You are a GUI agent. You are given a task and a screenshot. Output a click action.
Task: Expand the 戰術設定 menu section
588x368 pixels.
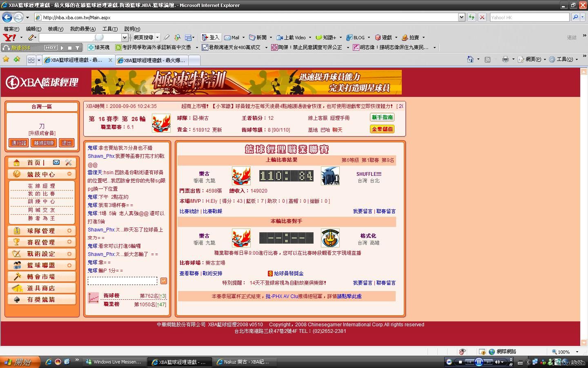[69, 254]
